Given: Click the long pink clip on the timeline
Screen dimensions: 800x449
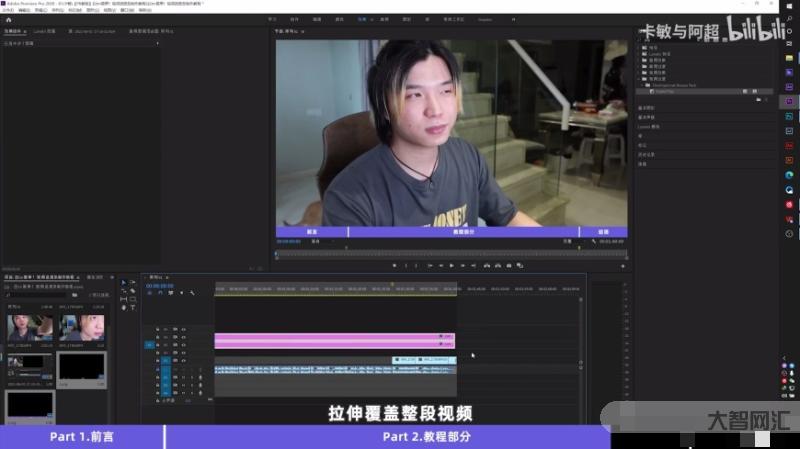Looking at the screenshot, I should (x=330, y=336).
